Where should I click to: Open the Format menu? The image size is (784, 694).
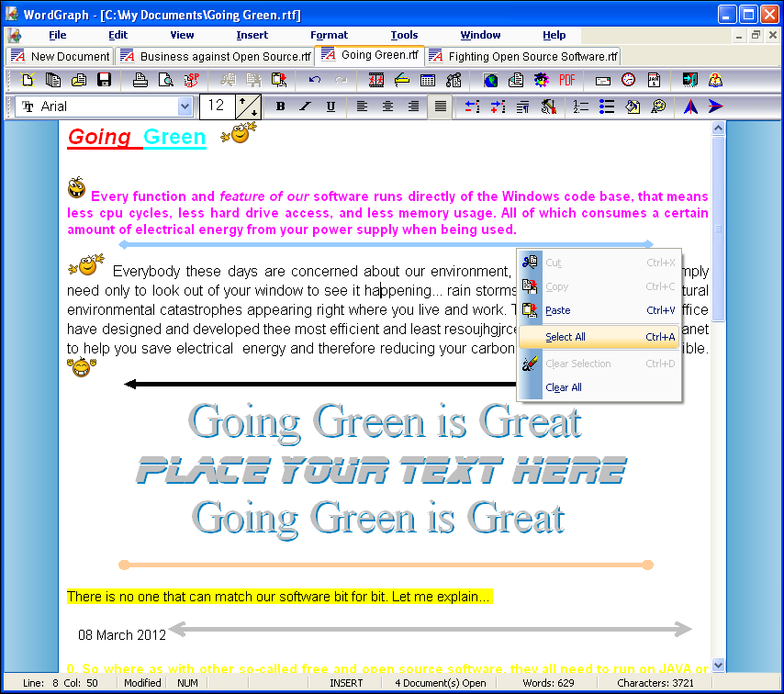329,35
